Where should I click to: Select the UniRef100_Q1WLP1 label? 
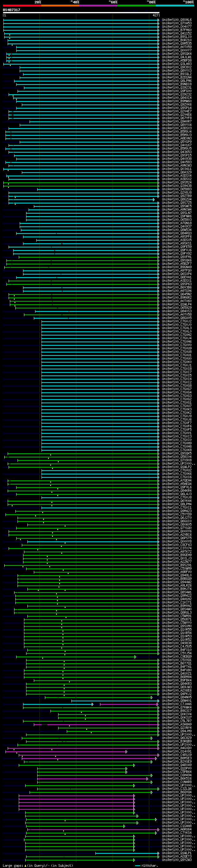coord(177,853)
